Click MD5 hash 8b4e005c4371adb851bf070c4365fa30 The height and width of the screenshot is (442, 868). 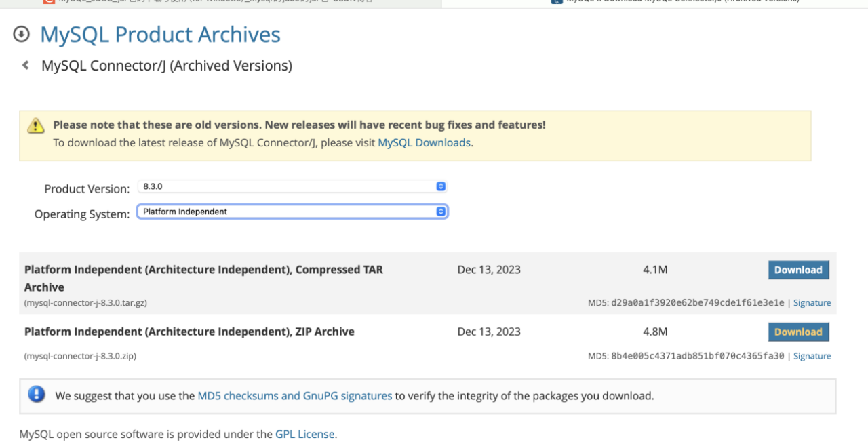(698, 356)
